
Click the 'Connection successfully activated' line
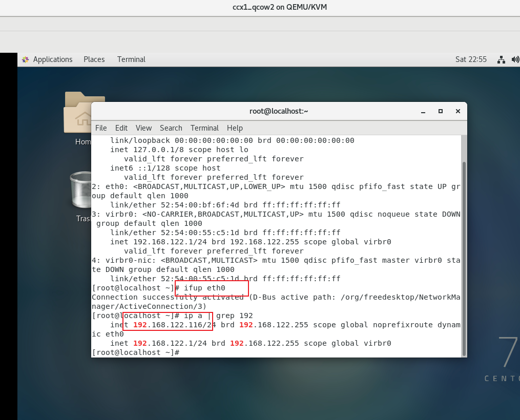276,297
